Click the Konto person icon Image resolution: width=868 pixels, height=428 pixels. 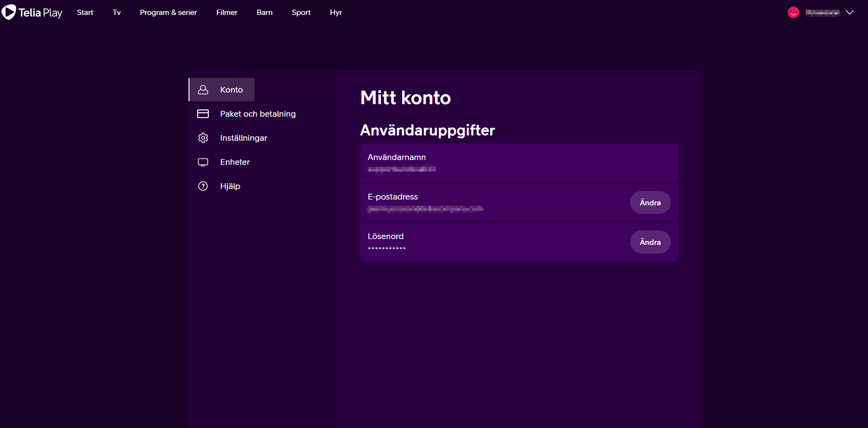[x=203, y=90]
